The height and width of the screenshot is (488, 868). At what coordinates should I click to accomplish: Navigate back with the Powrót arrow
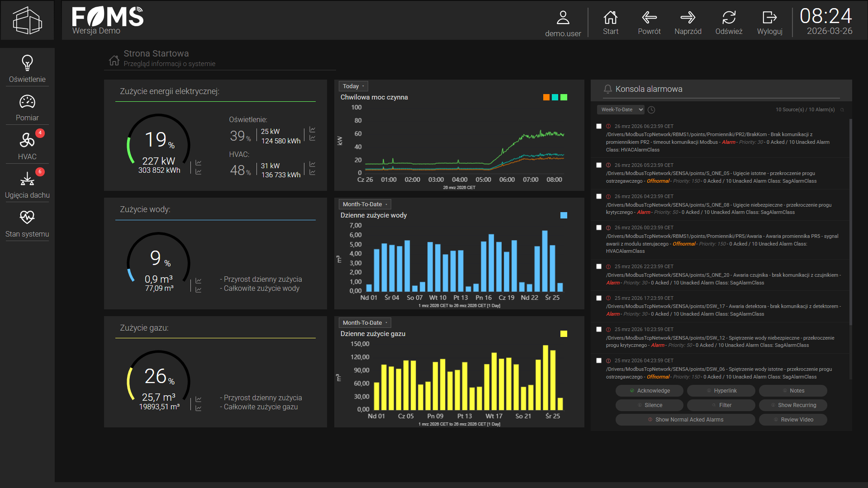pyautogui.click(x=649, y=23)
